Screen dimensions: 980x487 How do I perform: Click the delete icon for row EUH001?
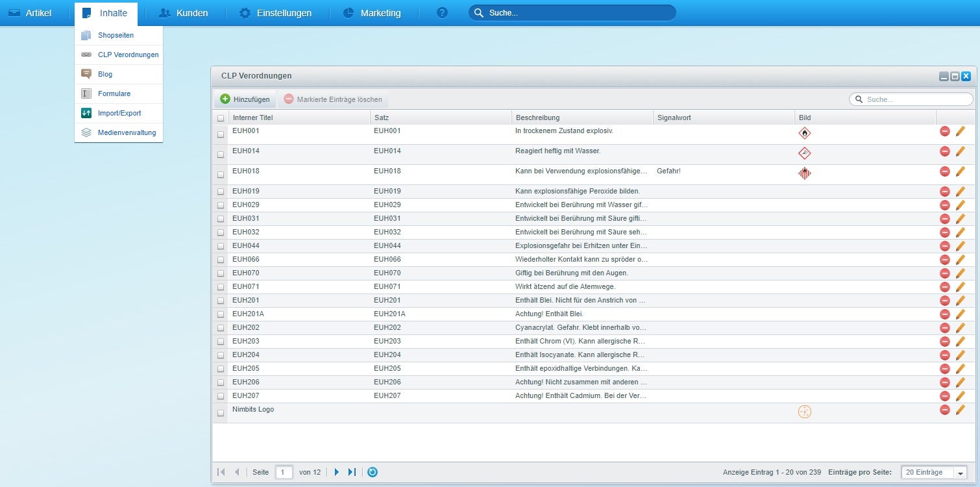click(x=945, y=131)
